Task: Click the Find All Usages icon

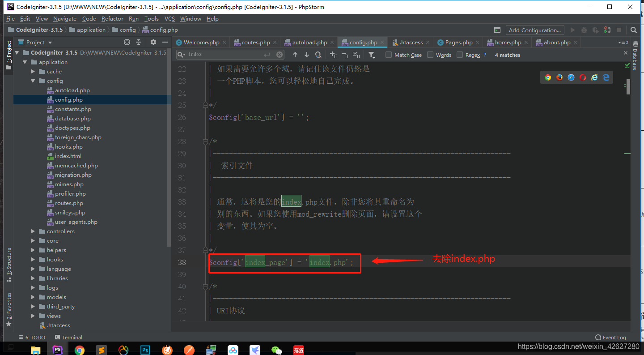Action: (x=318, y=55)
